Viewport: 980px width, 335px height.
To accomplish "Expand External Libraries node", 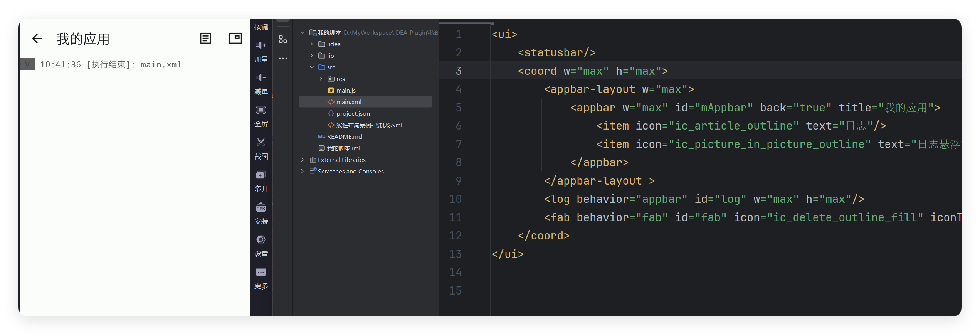I will (303, 160).
